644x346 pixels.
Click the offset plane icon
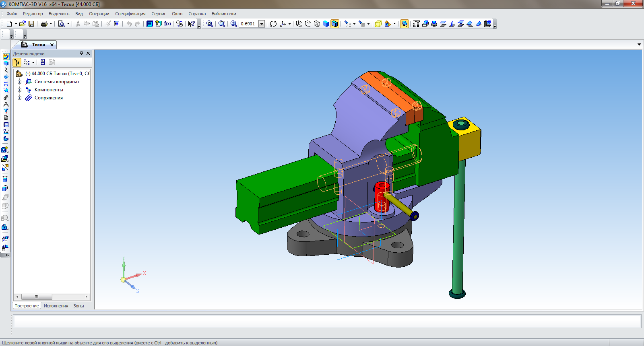coord(443,24)
